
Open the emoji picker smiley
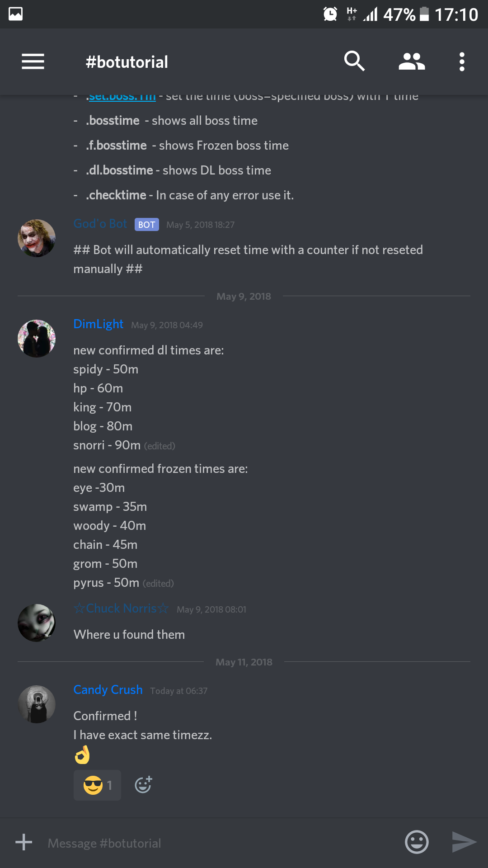tap(417, 842)
